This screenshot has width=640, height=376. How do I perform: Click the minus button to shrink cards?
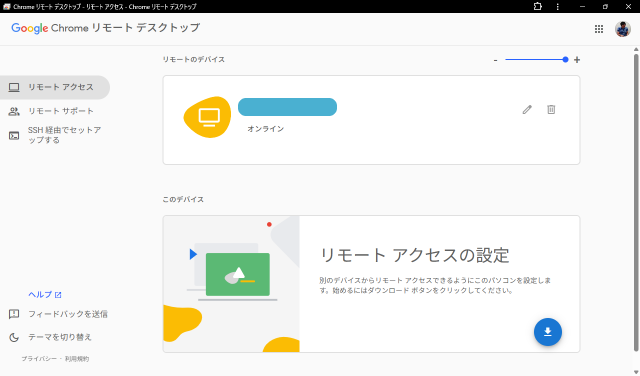[x=496, y=60]
